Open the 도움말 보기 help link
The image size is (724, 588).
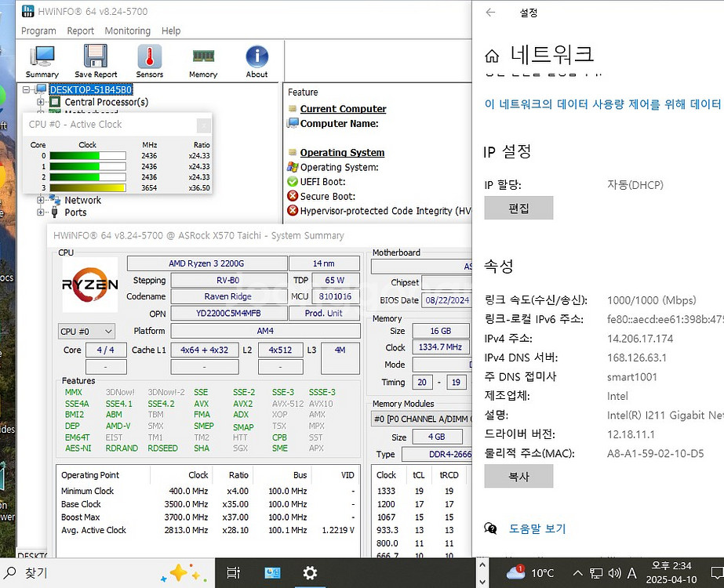pyautogui.click(x=537, y=528)
